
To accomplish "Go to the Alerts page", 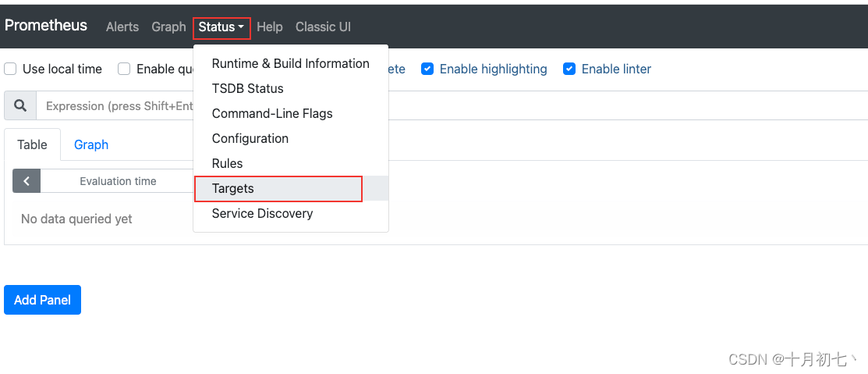I will (122, 27).
